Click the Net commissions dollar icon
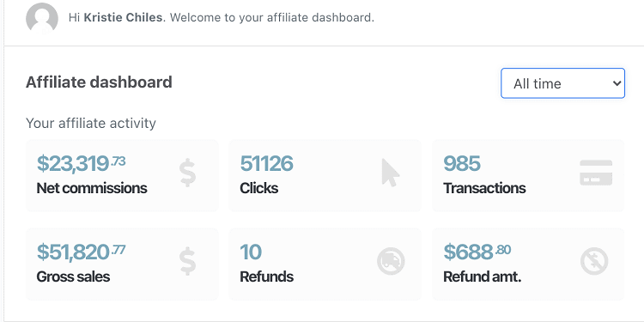Screen dimensions: 644x322 [x=188, y=173]
